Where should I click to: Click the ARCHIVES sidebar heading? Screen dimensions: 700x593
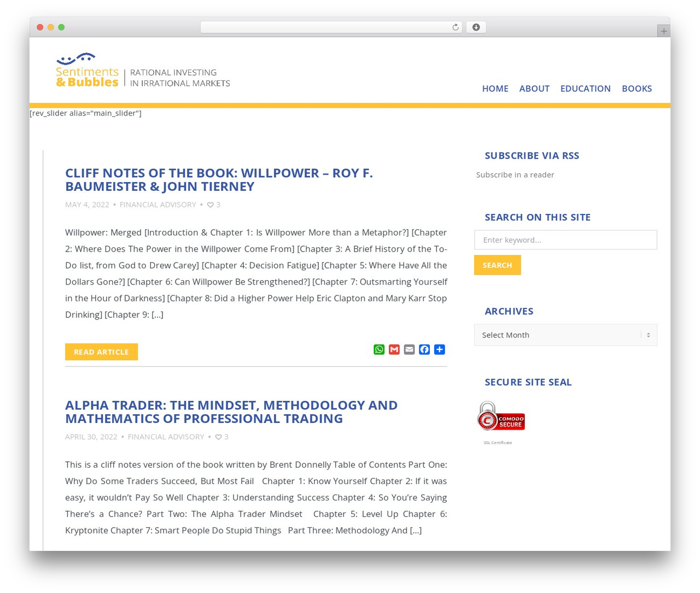tap(509, 311)
